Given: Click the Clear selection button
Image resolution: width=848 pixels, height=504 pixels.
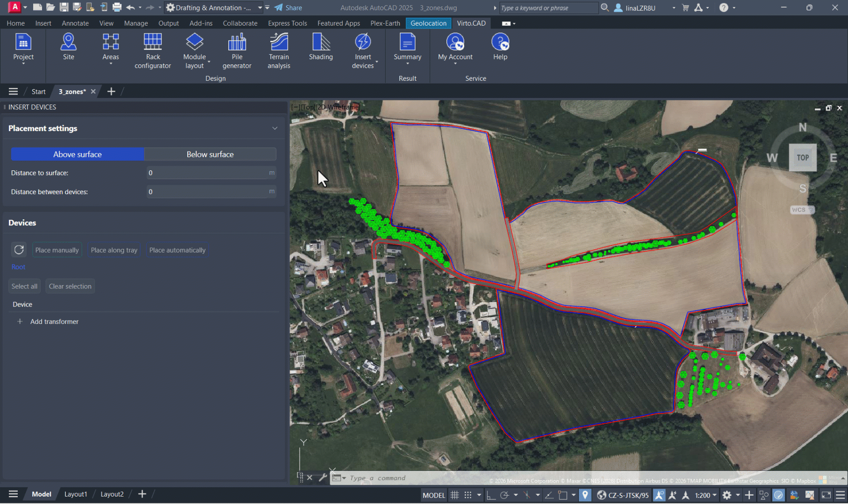Looking at the screenshot, I should coord(70,286).
